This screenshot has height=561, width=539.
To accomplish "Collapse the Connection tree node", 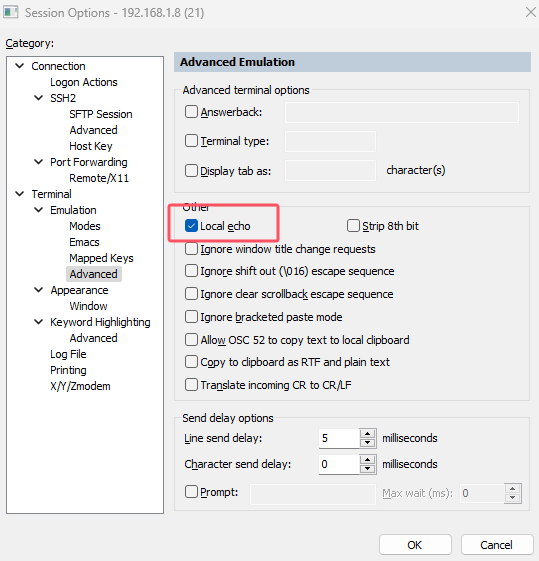I will coord(20,66).
